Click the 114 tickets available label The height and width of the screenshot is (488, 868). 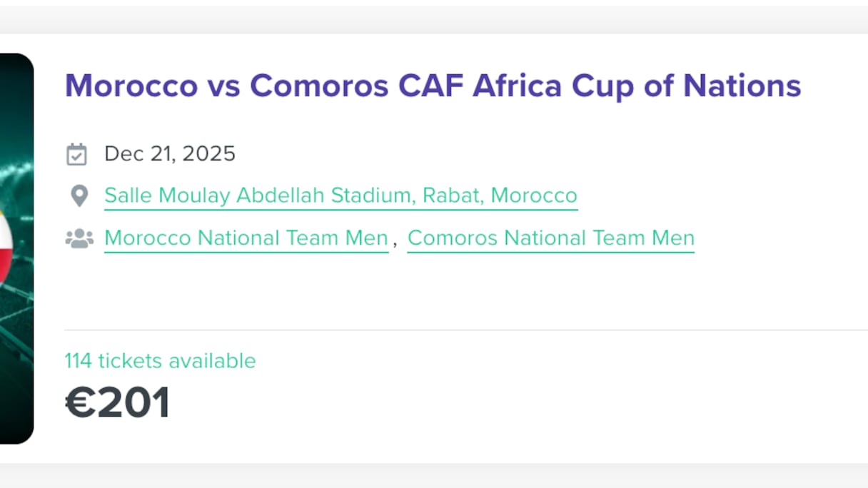coord(160,361)
